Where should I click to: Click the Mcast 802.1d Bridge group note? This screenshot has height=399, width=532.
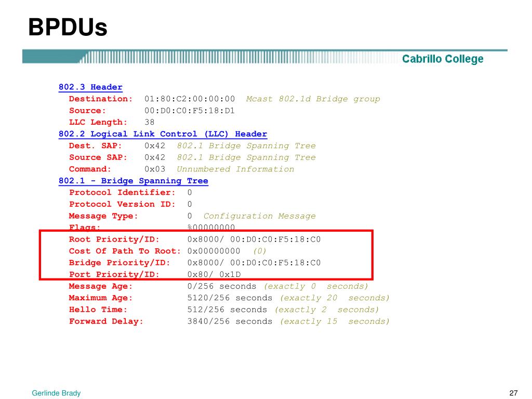(x=313, y=99)
